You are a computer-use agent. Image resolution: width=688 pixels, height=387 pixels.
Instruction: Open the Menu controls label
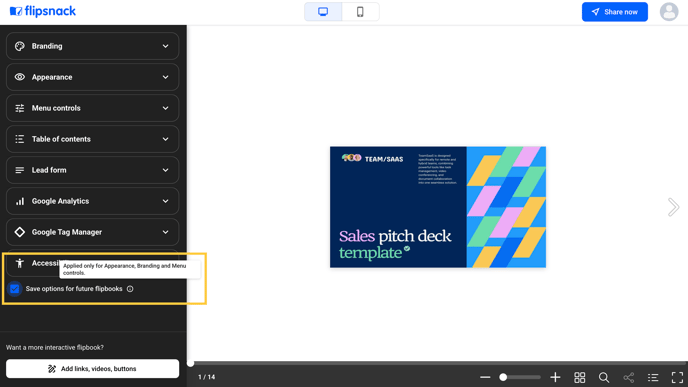point(56,108)
